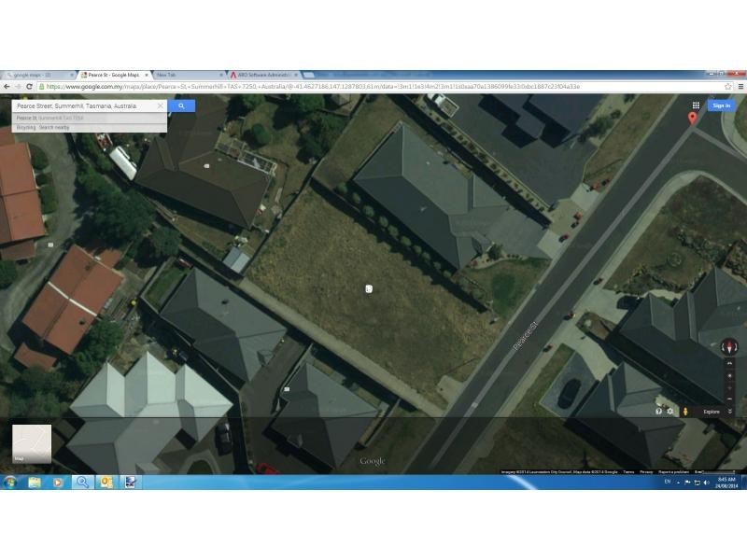Select the Pearce St Summerhill suggestion
747x560 pixels.
[x=89, y=118]
